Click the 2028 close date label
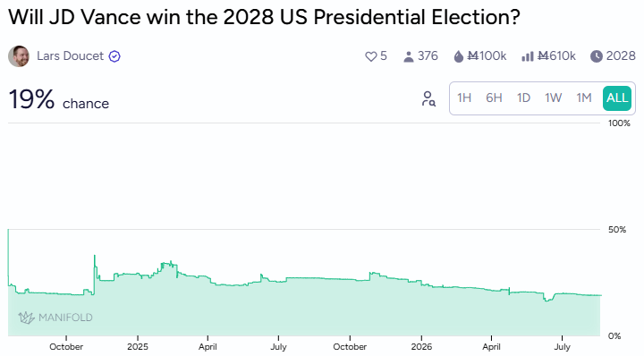The height and width of the screenshot is (356, 644). (x=621, y=55)
